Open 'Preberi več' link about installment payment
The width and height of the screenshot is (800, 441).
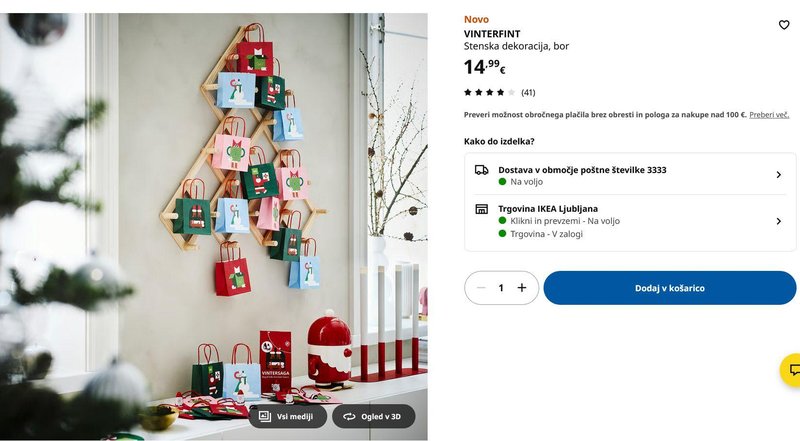pyautogui.click(x=769, y=115)
